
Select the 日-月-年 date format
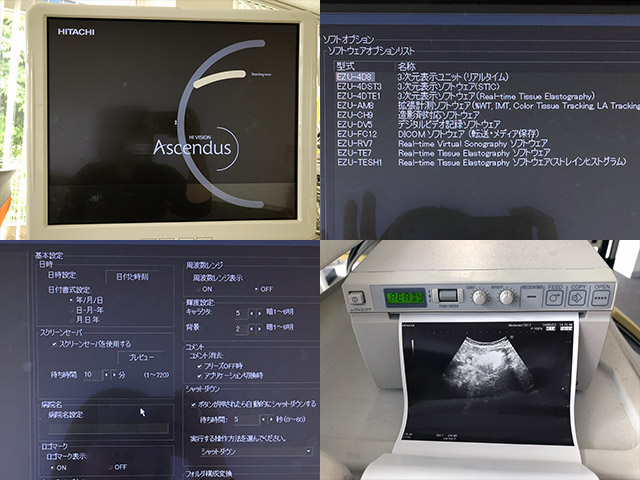(86, 310)
